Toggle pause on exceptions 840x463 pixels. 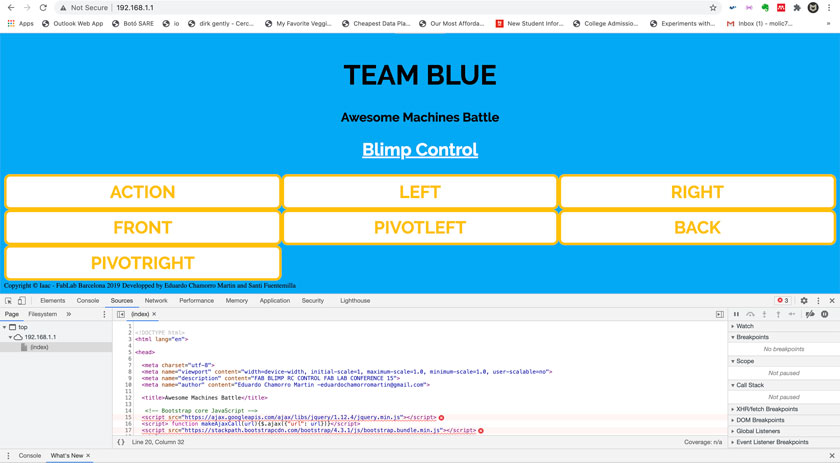pos(824,314)
